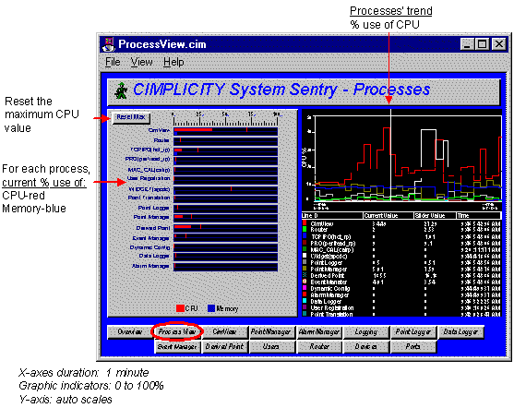Click the Slider Value column header
This screenshot has height=420, width=514.
(435, 215)
